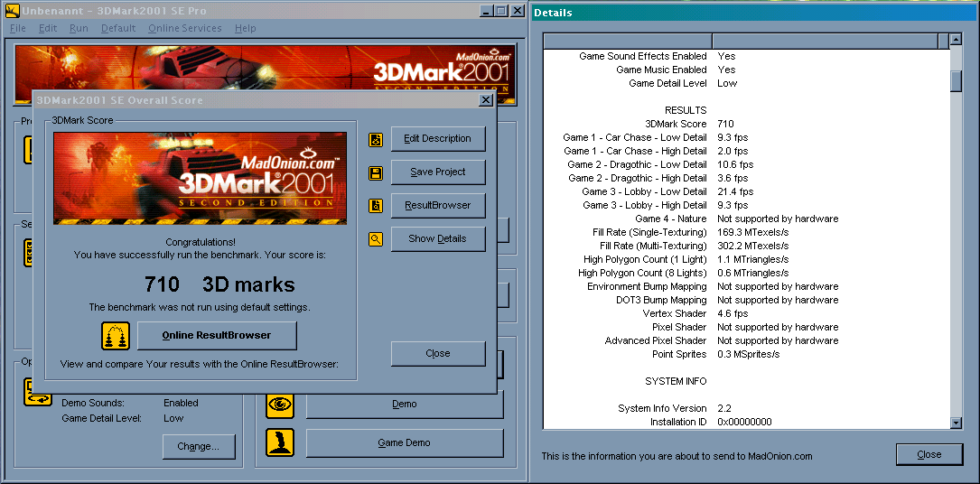Viewport: 980px width, 484px height.
Task: Click Details scrollbar up arrow
Action: coord(956,40)
